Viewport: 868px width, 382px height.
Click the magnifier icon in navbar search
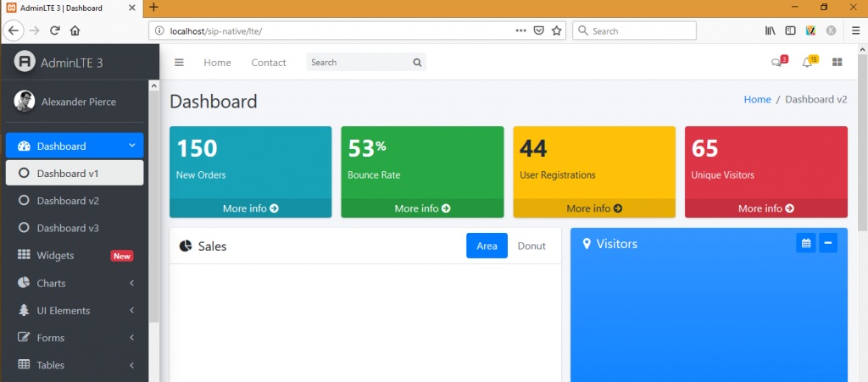pyautogui.click(x=417, y=63)
